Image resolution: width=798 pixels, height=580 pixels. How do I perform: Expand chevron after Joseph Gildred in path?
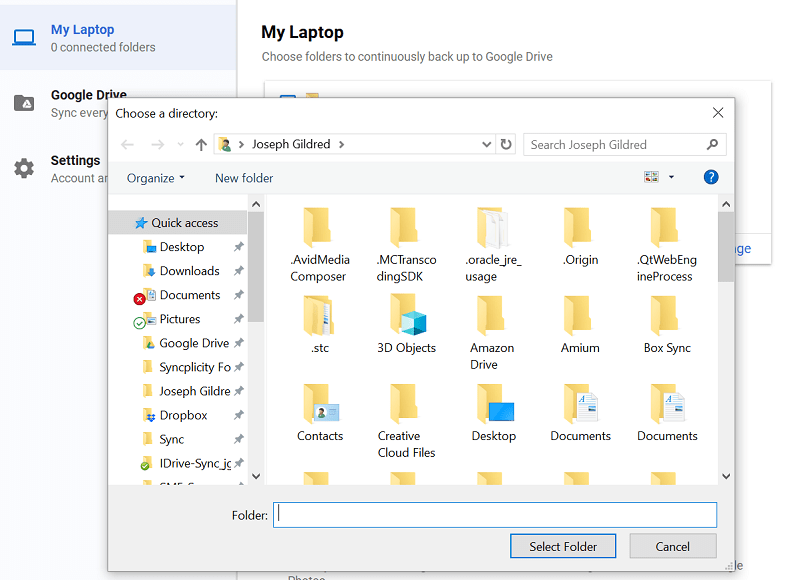coord(341,144)
